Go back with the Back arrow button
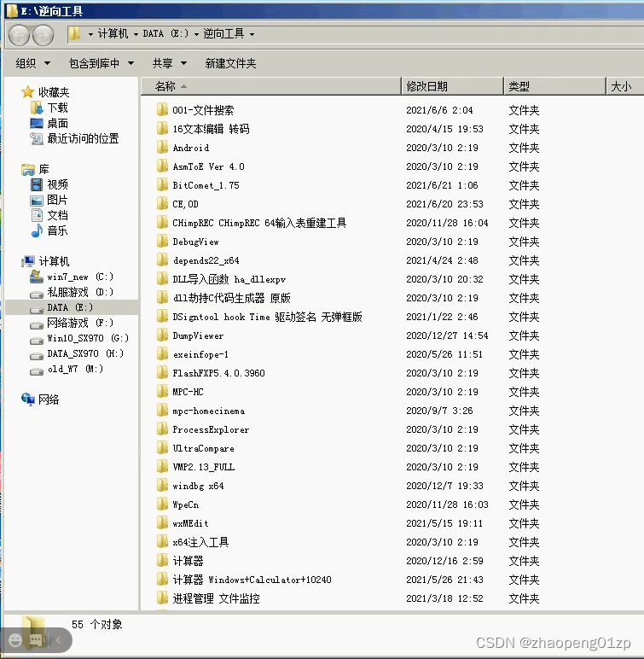Image resolution: width=644 pixels, height=659 pixels. coord(19,35)
